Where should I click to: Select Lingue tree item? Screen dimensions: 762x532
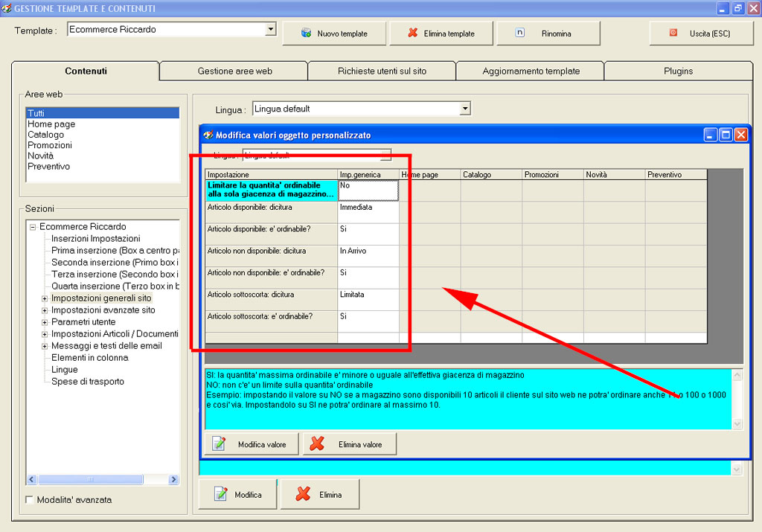click(64, 370)
